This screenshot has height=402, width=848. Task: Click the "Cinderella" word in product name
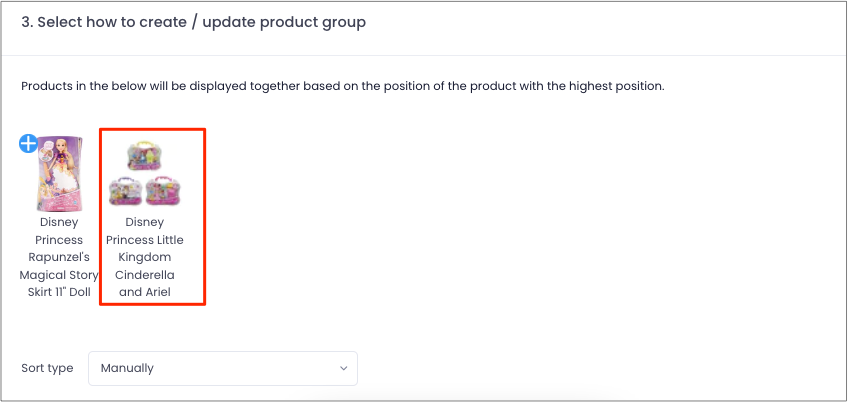point(144,275)
